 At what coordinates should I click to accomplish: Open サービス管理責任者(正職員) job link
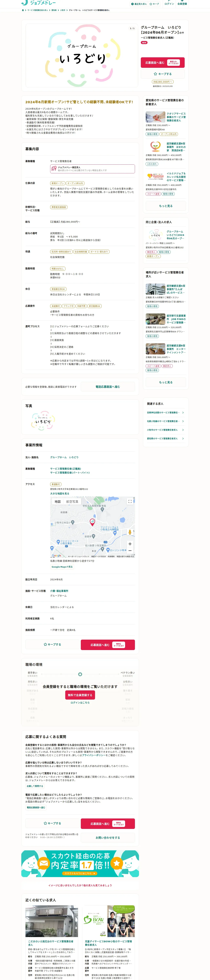tap(66, 469)
